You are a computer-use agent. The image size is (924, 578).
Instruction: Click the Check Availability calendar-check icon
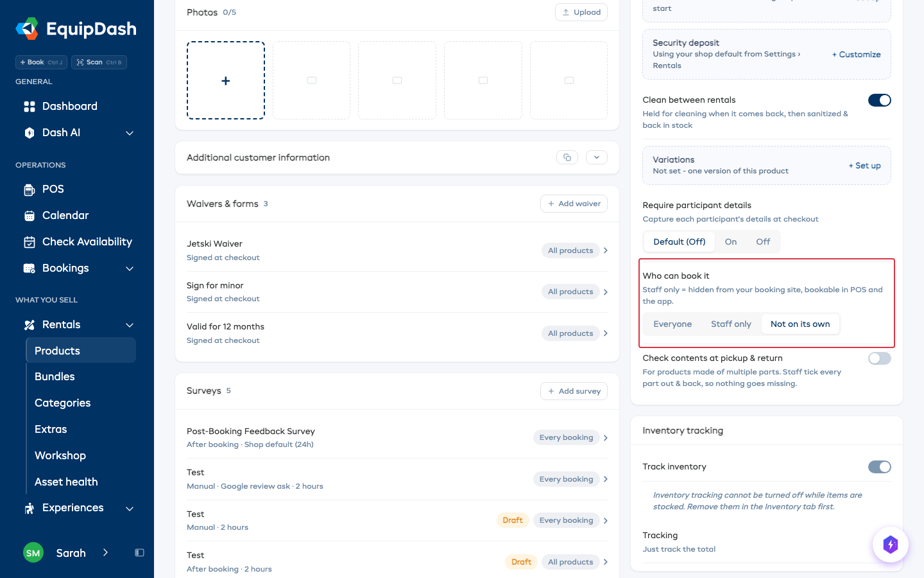(30, 242)
